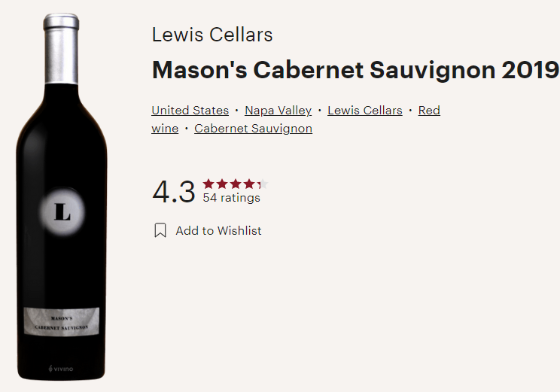Click the 54 ratings count

pos(231,197)
